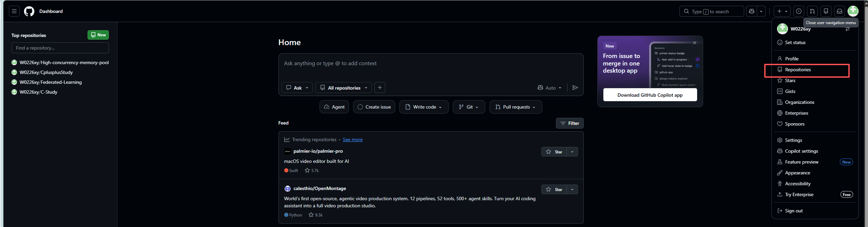Click the plus add context button

point(380,88)
